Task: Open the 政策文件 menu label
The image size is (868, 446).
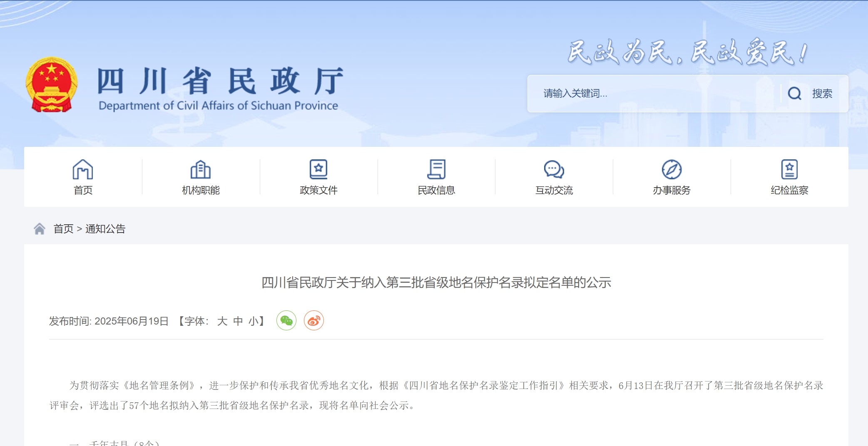Action: (318, 191)
